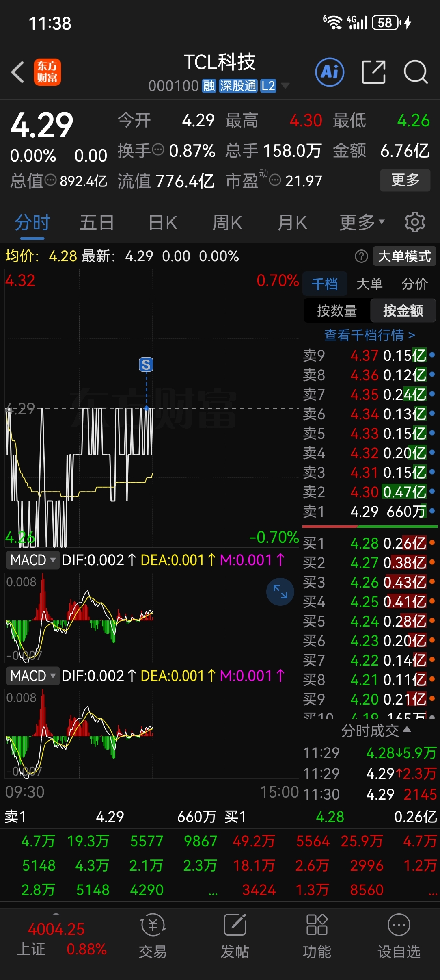Open chart settings gear icon
This screenshot has height=980, width=440.
(x=414, y=222)
